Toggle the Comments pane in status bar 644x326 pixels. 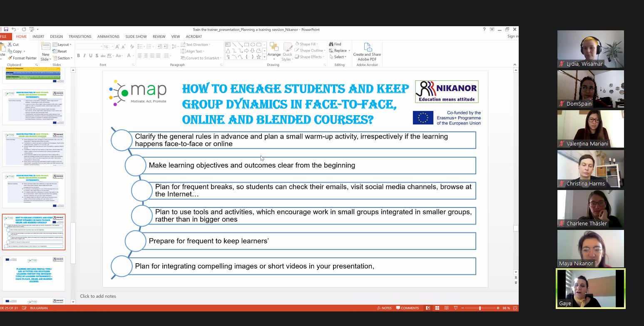[x=407, y=308]
